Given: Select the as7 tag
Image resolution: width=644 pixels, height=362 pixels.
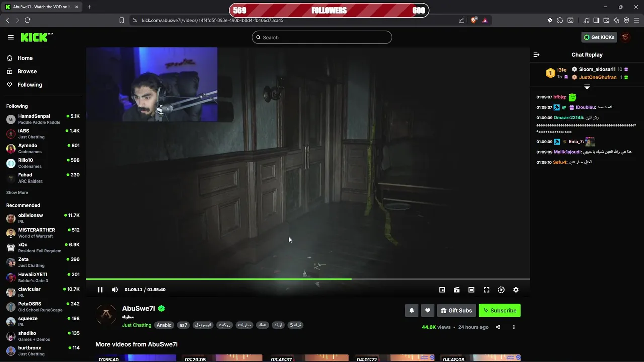Looking at the screenshot, I should [x=183, y=325].
